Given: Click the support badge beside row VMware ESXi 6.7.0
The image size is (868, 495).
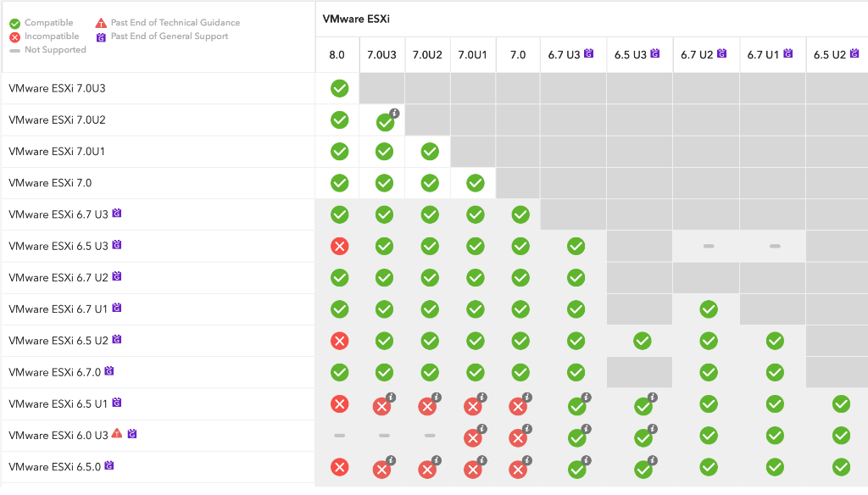Looking at the screenshot, I should tap(109, 371).
